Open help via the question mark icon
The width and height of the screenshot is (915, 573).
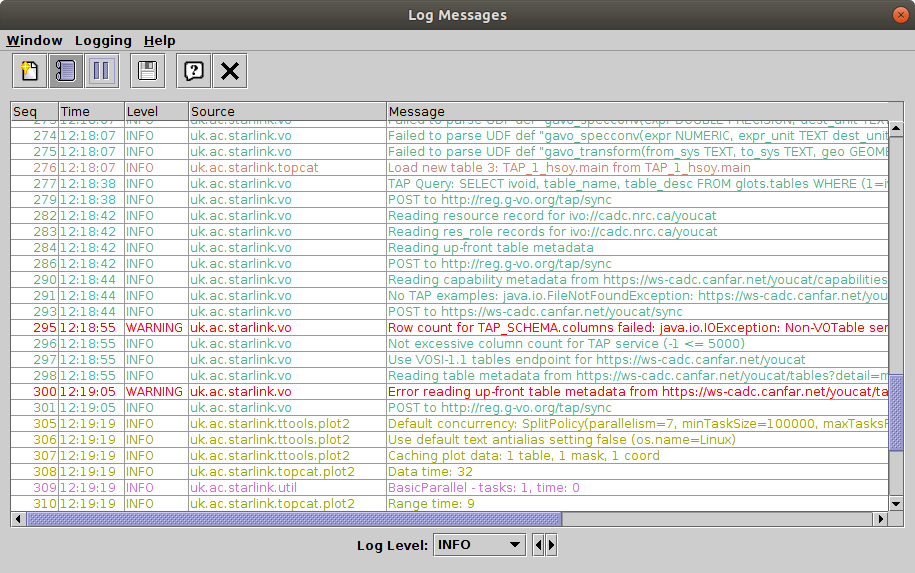coord(194,71)
